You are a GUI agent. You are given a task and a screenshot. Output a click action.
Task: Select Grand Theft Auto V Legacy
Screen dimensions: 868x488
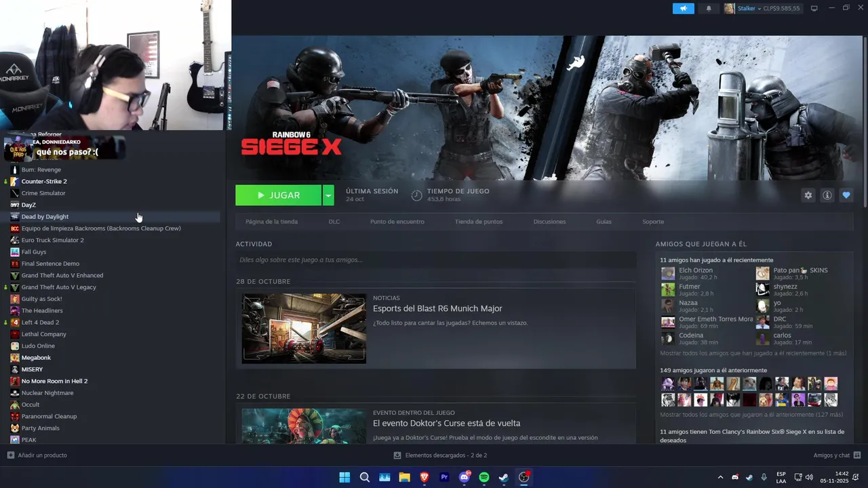(x=59, y=287)
